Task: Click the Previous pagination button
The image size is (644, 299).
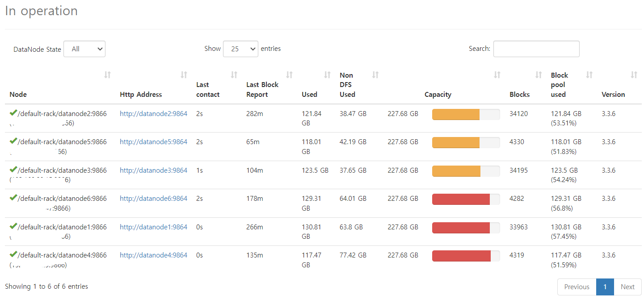Action: (577, 287)
